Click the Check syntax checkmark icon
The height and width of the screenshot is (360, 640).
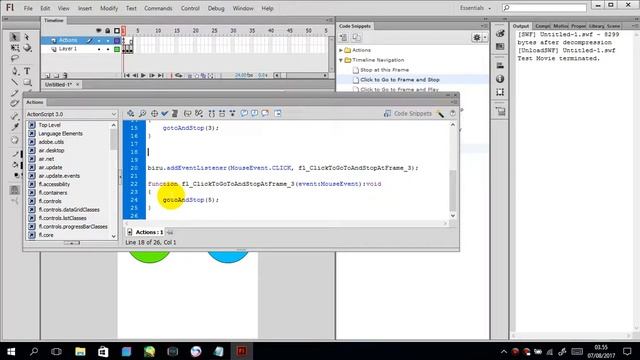pyautogui.click(x=164, y=113)
